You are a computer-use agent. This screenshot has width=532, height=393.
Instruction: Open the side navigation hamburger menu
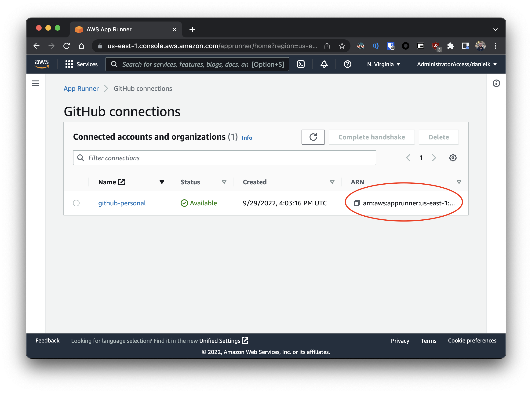coord(36,83)
